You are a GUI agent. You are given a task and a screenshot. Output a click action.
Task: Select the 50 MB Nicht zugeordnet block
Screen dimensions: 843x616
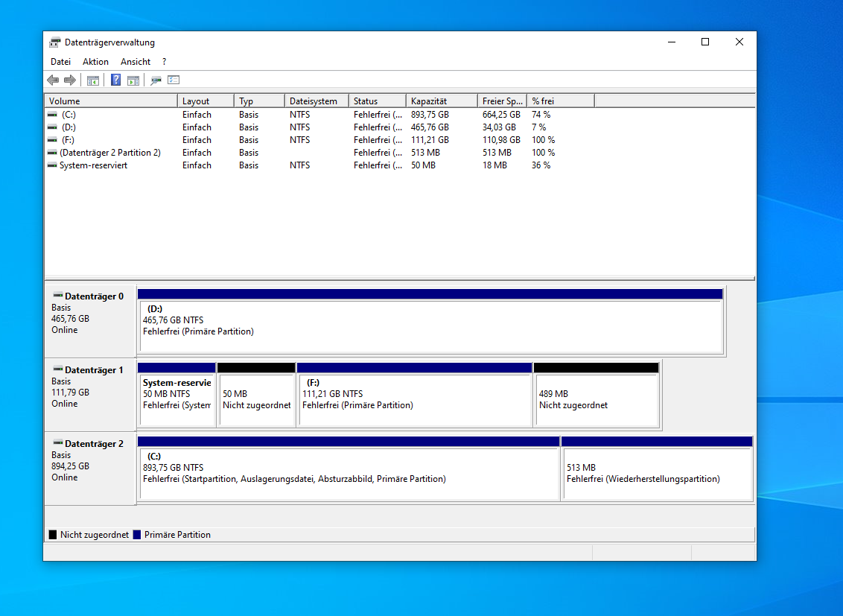[256, 395]
